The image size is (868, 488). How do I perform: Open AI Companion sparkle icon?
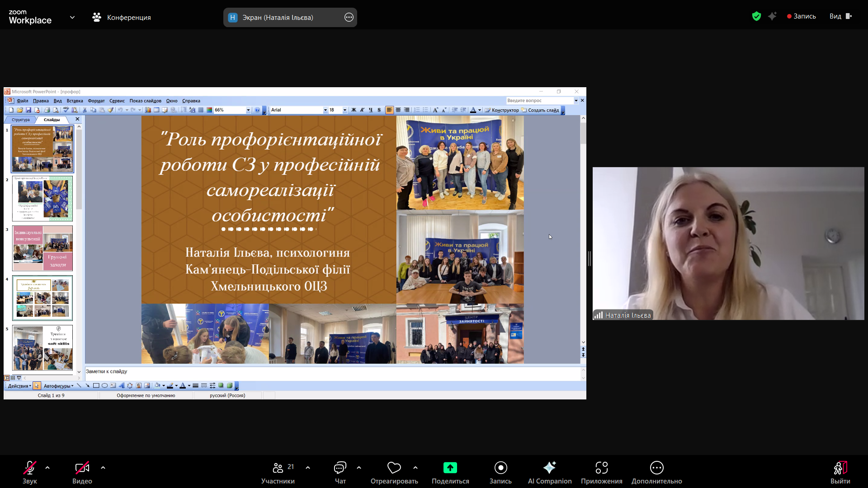point(549,468)
